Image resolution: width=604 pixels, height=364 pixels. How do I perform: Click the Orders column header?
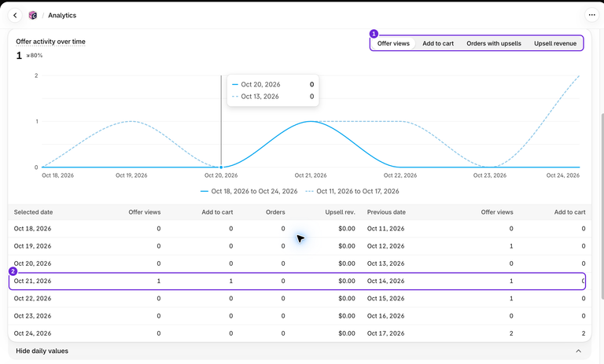[x=275, y=212]
